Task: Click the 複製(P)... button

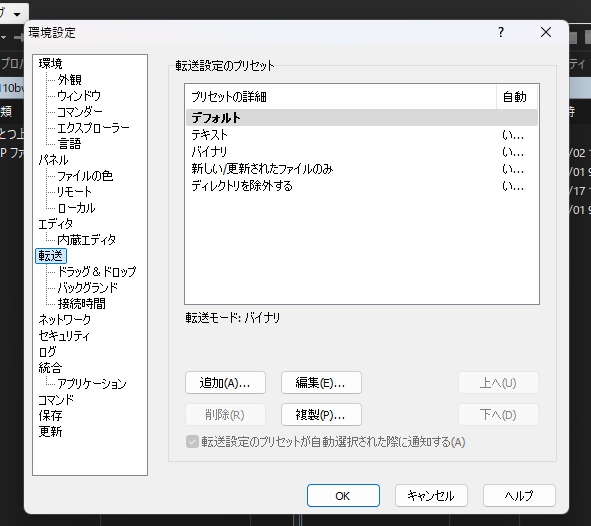Action: (321, 415)
